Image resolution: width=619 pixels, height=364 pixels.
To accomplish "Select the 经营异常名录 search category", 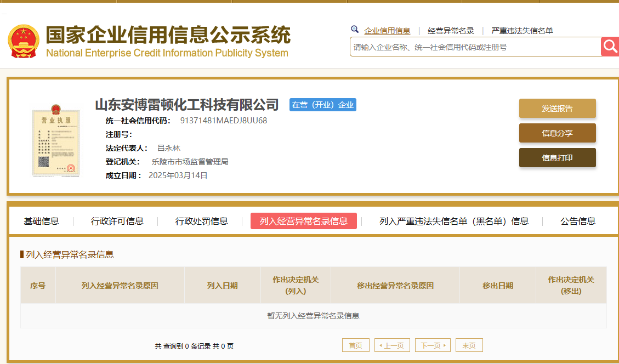I will click(451, 31).
